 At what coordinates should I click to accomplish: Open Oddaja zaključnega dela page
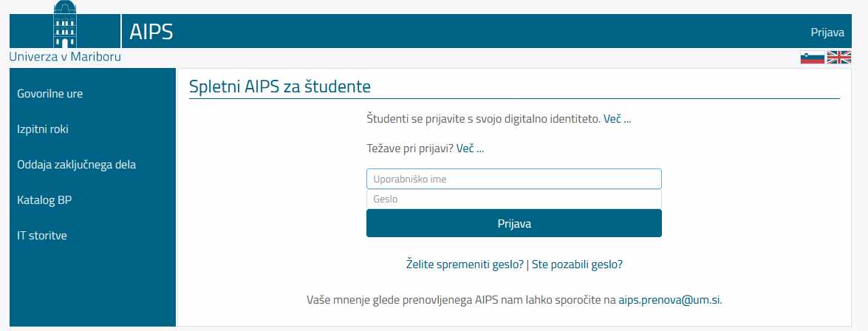tap(76, 165)
